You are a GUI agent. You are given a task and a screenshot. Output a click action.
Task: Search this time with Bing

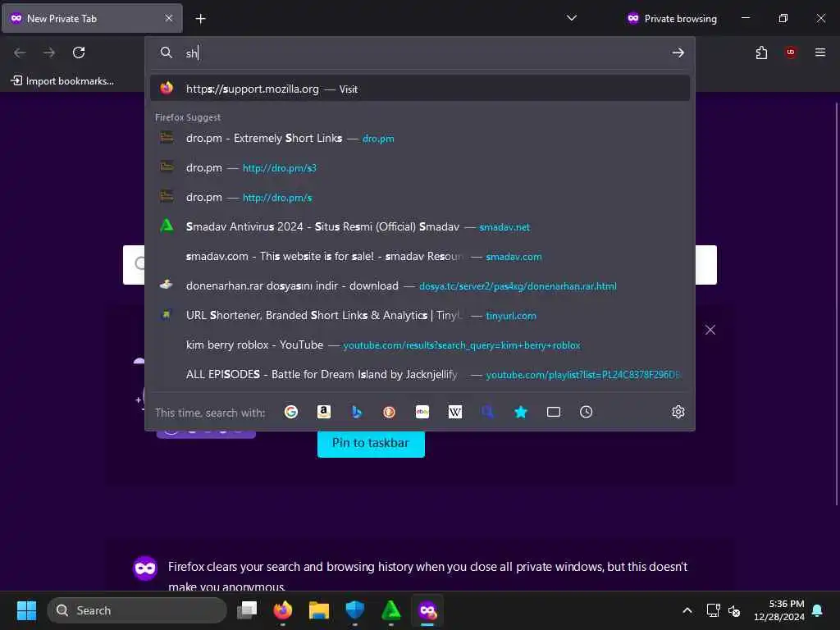tap(357, 412)
